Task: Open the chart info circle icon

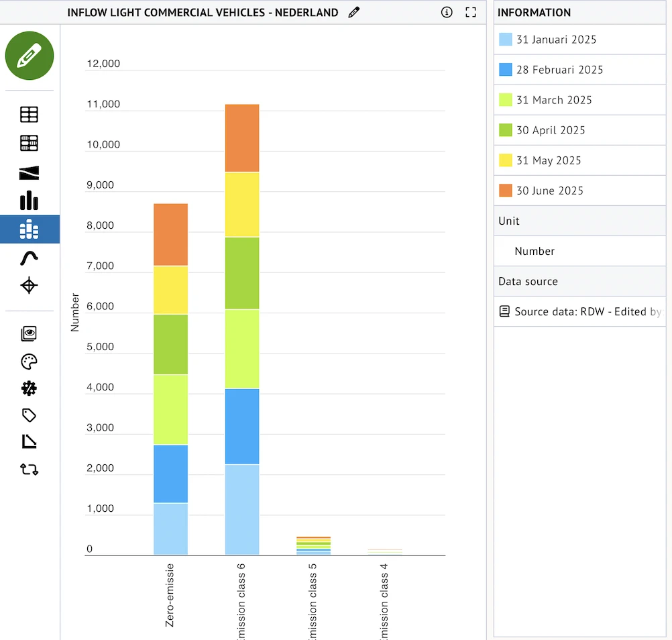Action: tap(447, 13)
